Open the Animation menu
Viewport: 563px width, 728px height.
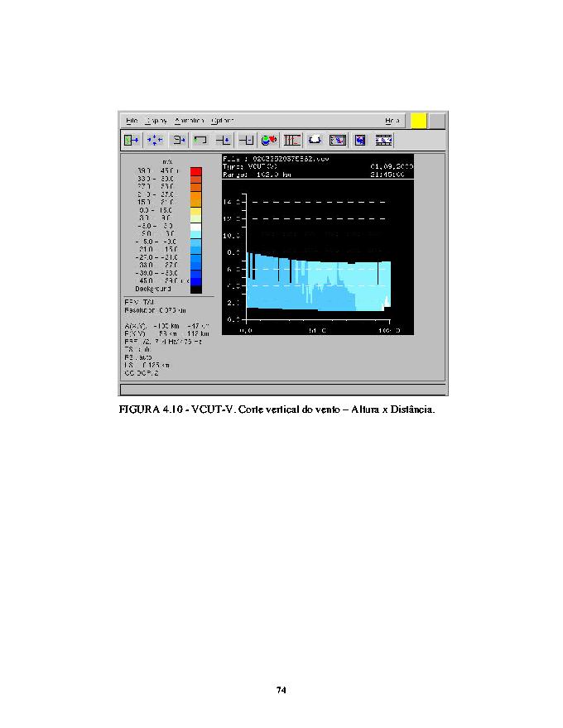pyautogui.click(x=189, y=121)
